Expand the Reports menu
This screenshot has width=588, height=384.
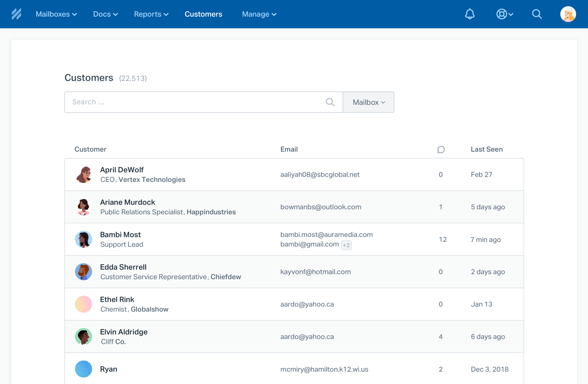[151, 14]
